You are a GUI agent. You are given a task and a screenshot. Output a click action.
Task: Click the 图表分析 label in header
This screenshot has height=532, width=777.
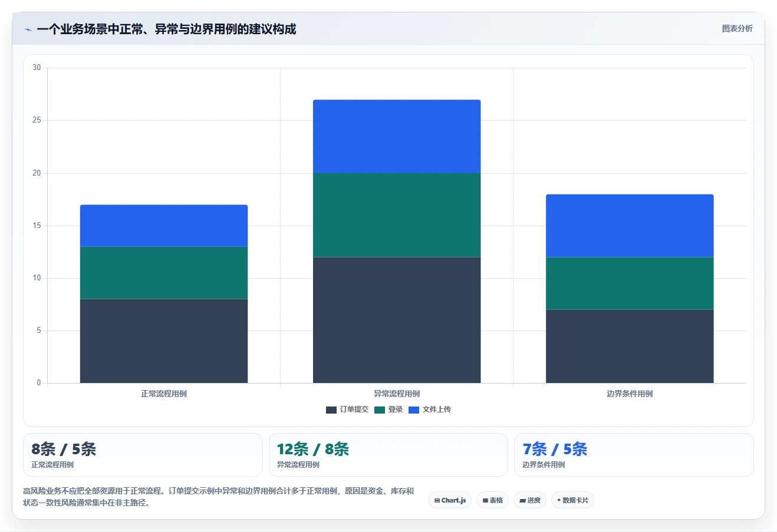(x=737, y=28)
